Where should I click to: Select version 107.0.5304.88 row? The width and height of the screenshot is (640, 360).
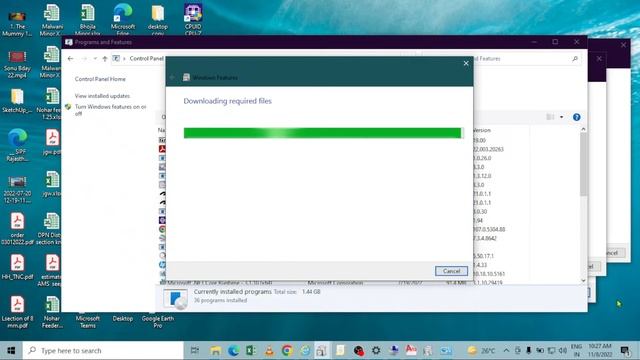(489, 229)
